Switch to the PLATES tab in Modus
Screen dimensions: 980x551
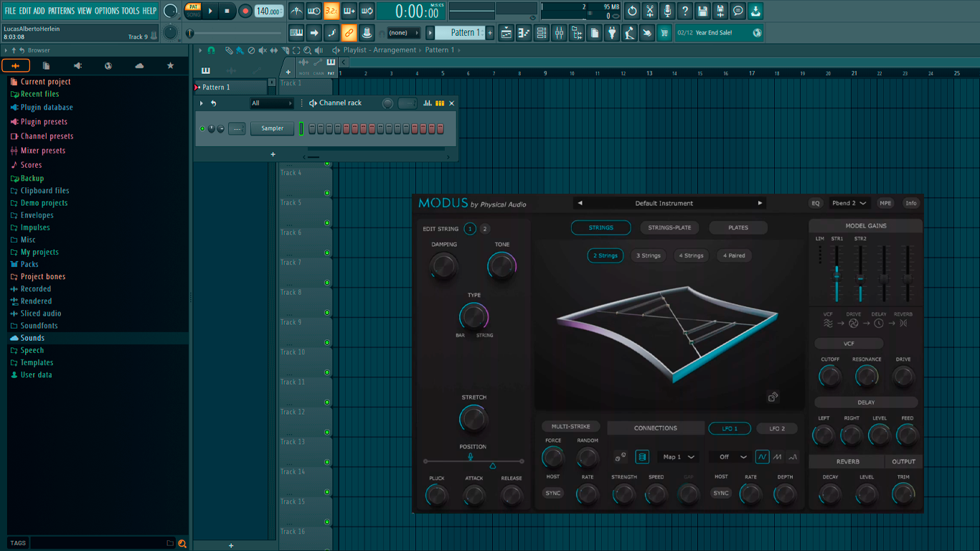[738, 227]
